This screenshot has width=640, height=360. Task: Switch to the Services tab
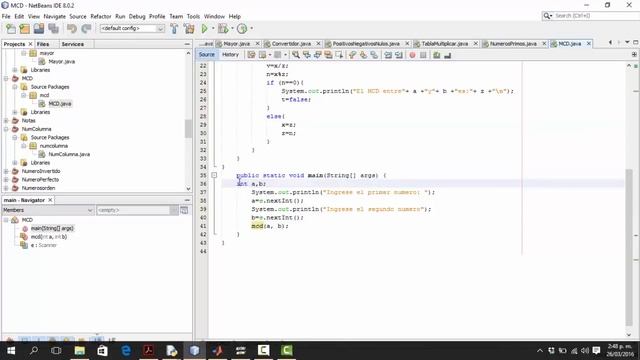(x=73, y=44)
